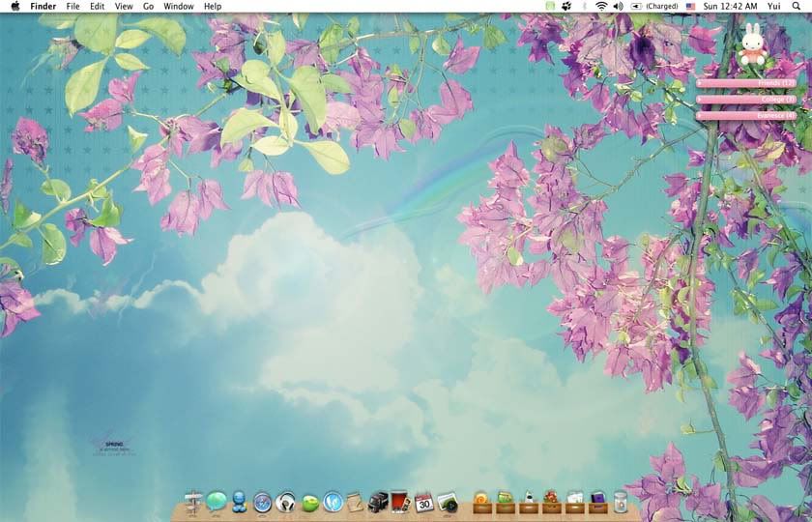Open the black truck app icon

[x=378, y=502]
